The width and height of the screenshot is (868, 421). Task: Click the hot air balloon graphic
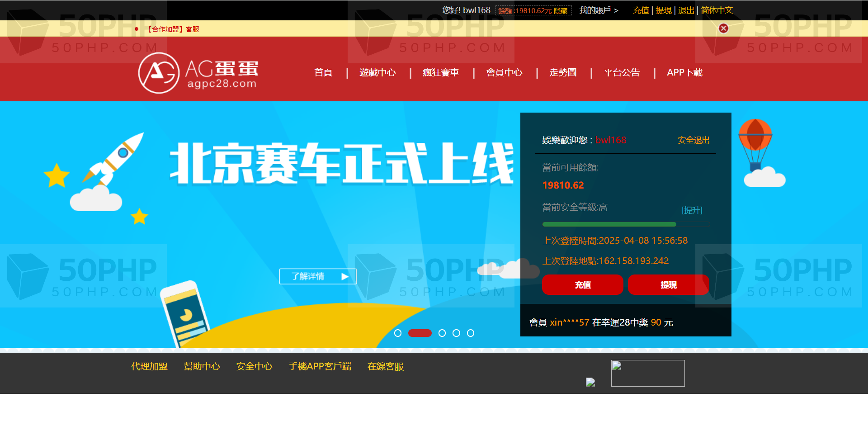coord(755,144)
